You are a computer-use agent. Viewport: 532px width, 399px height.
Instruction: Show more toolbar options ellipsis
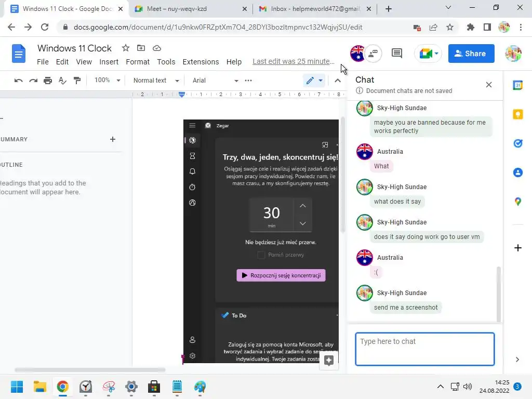(248, 81)
